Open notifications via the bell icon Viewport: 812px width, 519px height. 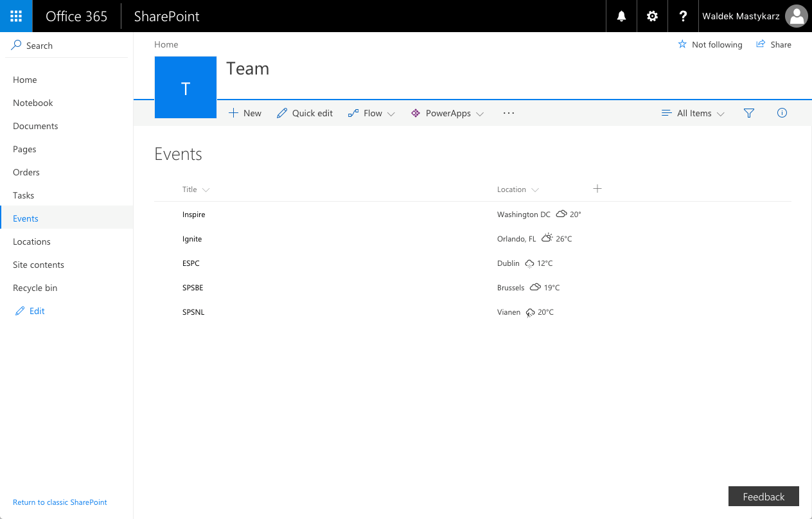coord(621,15)
